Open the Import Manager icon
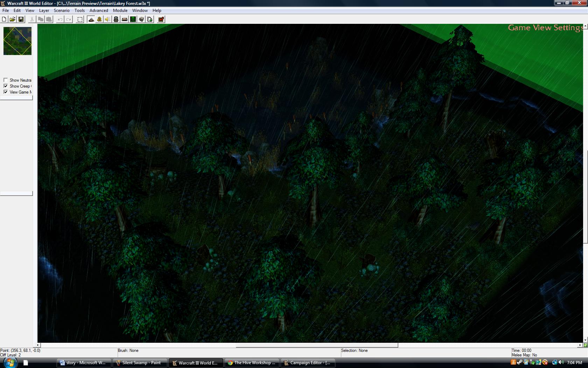 150,19
